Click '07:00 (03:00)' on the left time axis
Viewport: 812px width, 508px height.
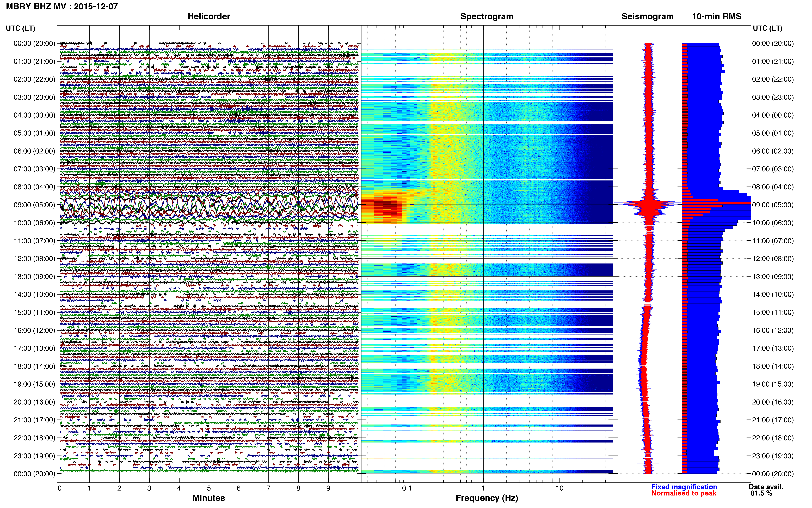click(34, 169)
